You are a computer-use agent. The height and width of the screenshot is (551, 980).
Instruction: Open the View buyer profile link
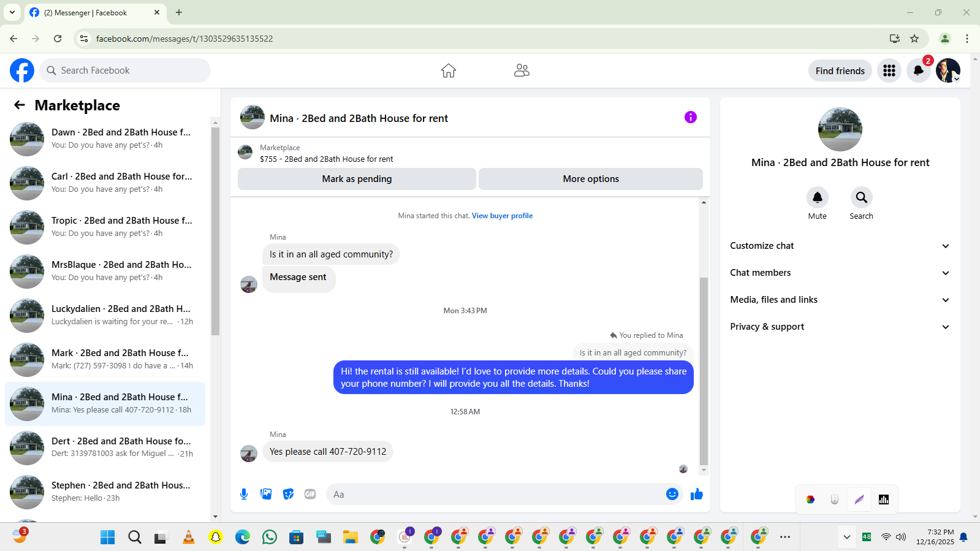click(x=502, y=216)
